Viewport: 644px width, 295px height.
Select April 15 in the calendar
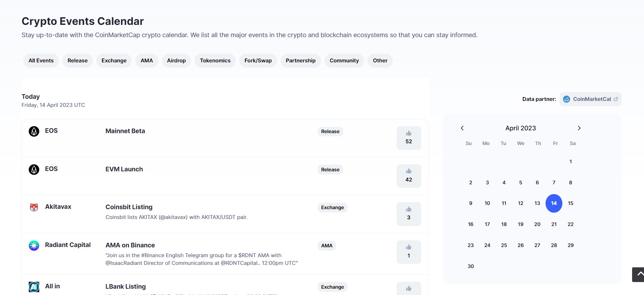pos(571,203)
